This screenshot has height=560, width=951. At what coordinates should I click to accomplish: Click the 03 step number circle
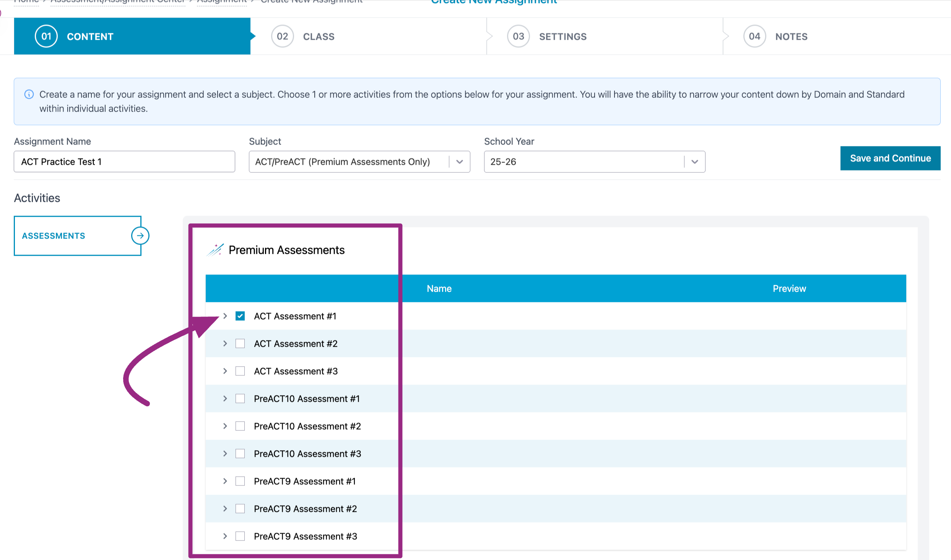519,36
